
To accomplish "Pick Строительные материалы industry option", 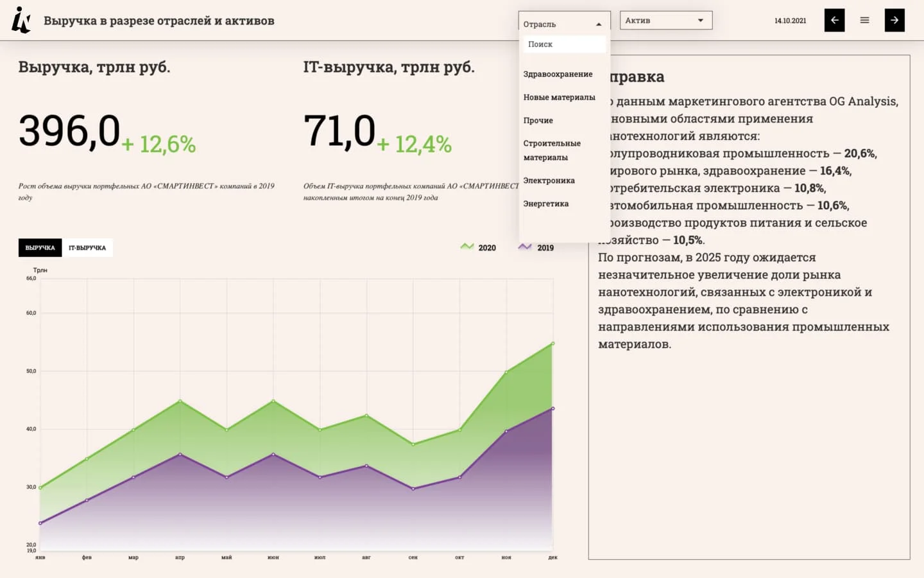I will 552,150.
